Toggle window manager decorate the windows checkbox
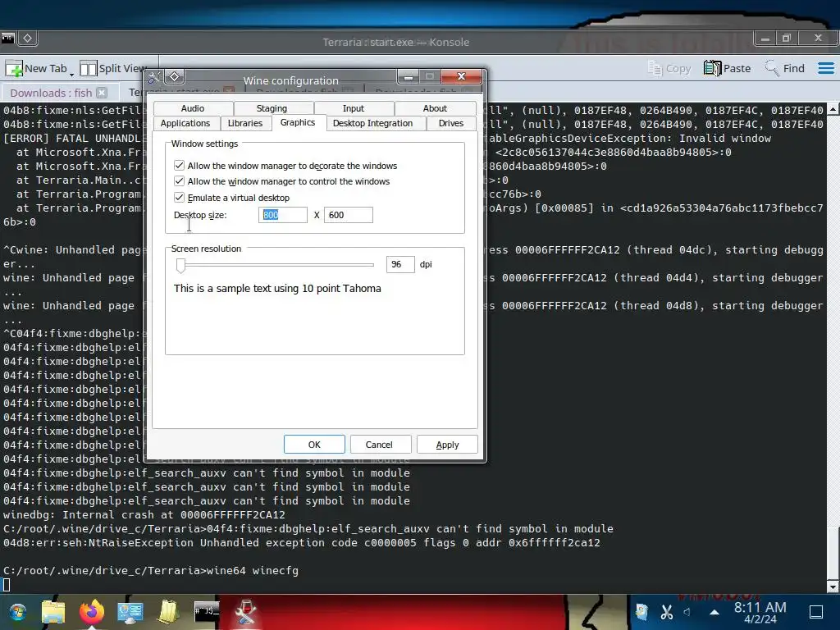Image resolution: width=840 pixels, height=630 pixels. [179, 166]
